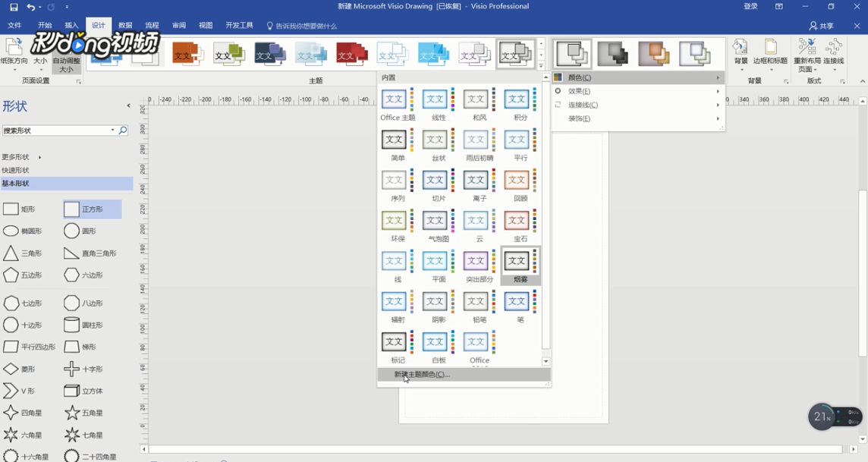Select the 圆柱形 cylinder shape
The image size is (868, 462).
tap(83, 325)
